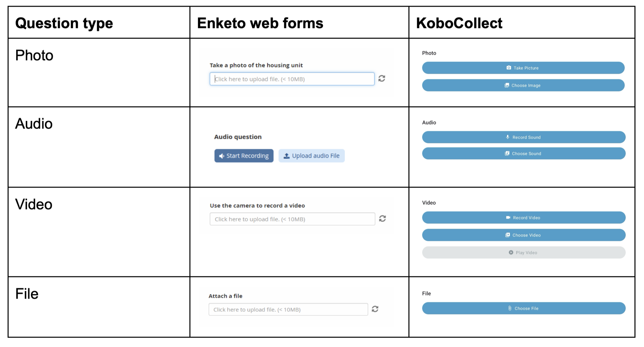The width and height of the screenshot is (644, 347).
Task: Click the refresh icon beside the video upload field
Action: pyautogui.click(x=382, y=218)
